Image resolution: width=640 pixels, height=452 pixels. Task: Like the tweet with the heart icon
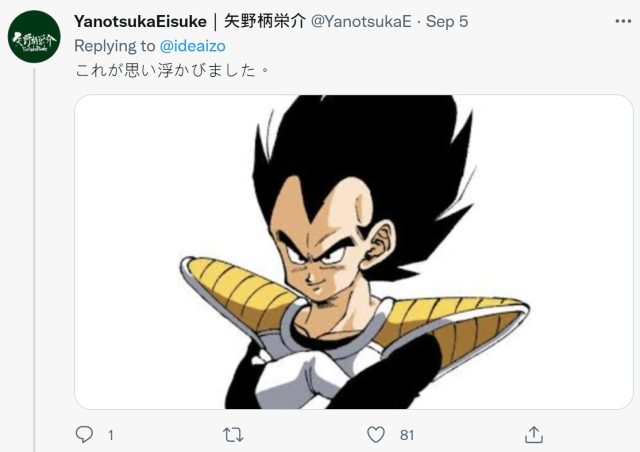pos(376,434)
